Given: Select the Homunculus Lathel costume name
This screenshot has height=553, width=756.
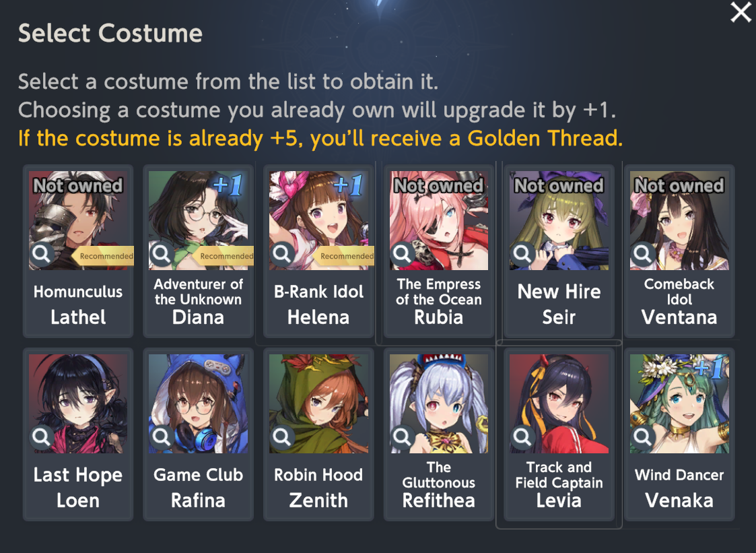Looking at the screenshot, I should click(x=78, y=304).
